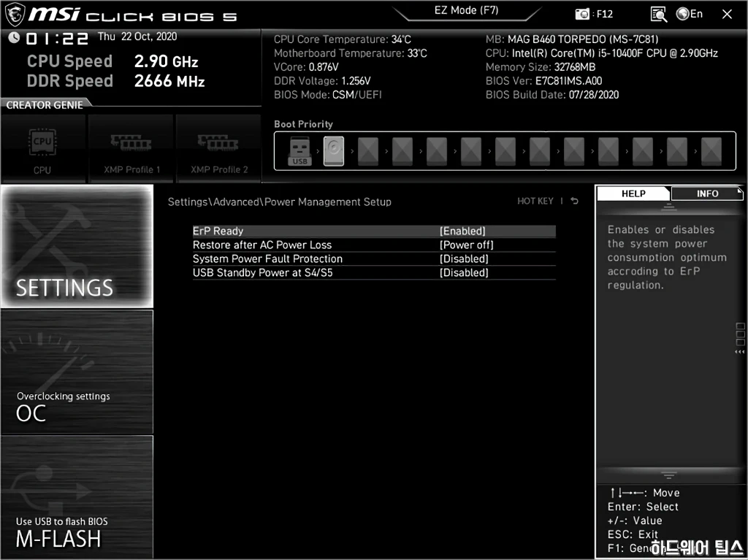The image size is (748, 560).
Task: Click the clock icon beside the time
Action: (14, 37)
